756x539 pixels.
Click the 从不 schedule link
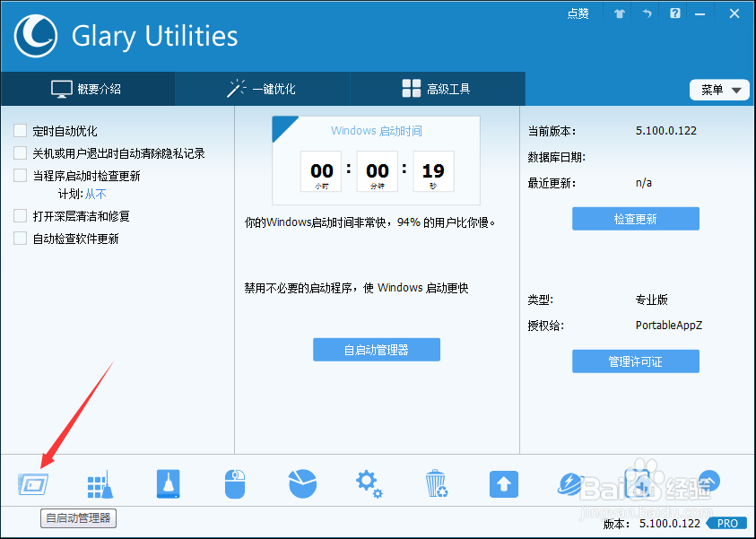(x=95, y=194)
